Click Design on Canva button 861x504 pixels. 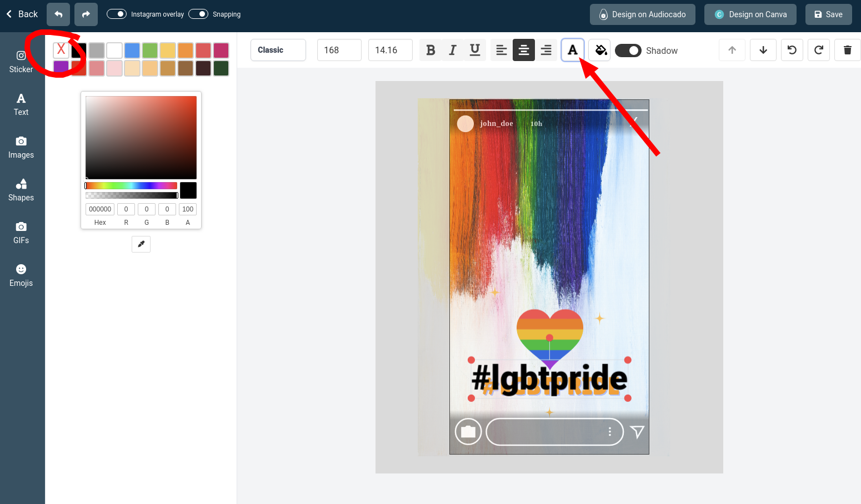[x=750, y=14]
